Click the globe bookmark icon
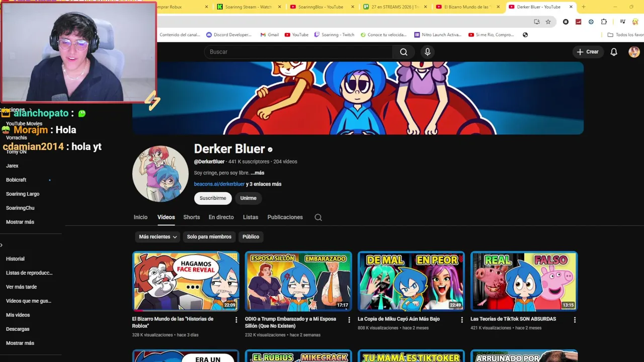 [x=525, y=35]
